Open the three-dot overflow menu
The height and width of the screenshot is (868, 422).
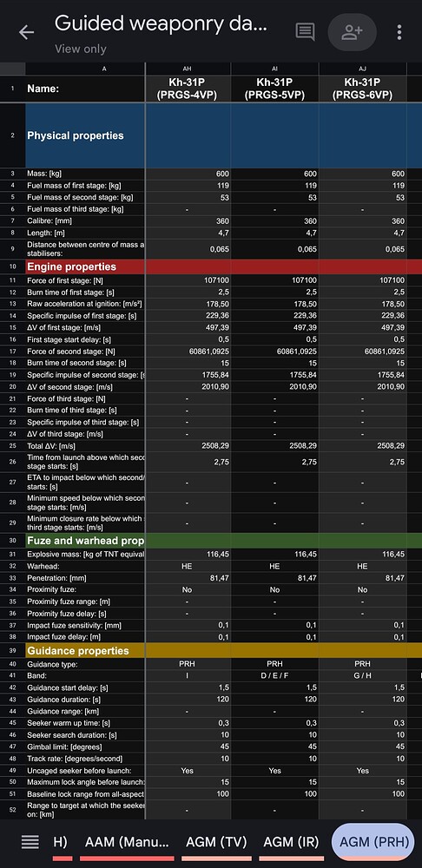pos(399,32)
